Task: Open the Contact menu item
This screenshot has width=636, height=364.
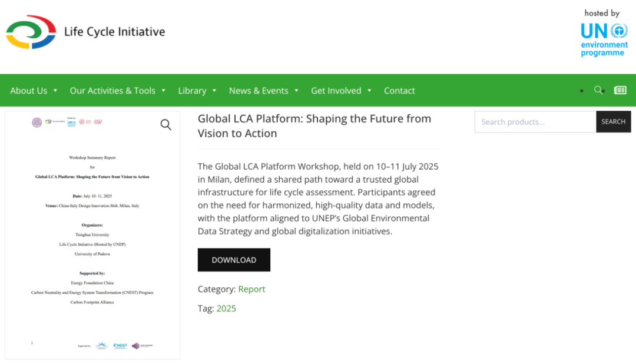Action: (x=399, y=91)
